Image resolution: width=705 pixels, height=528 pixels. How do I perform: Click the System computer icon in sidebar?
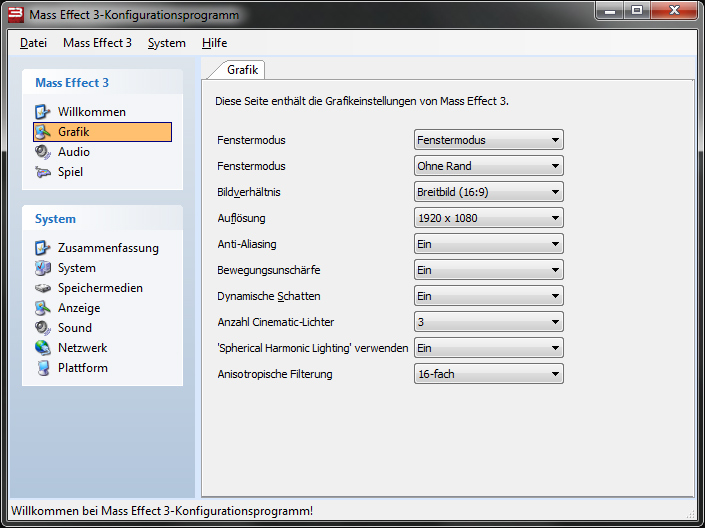(x=43, y=268)
